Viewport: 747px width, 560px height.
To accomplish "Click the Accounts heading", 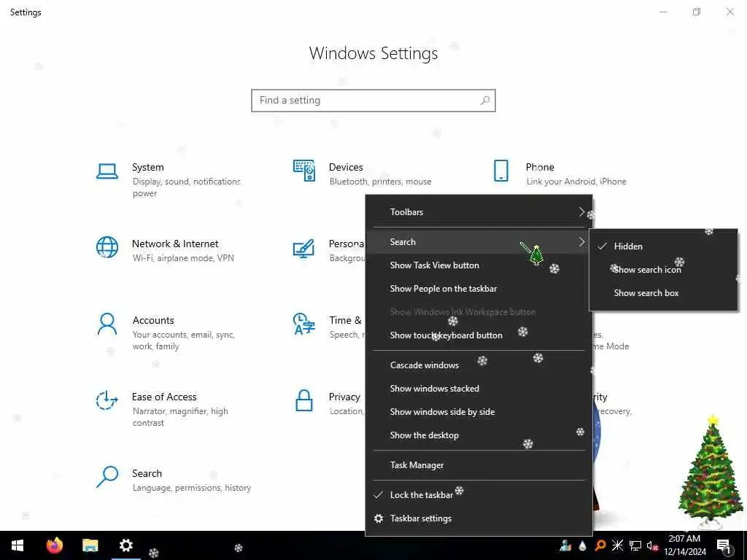I will tap(153, 321).
